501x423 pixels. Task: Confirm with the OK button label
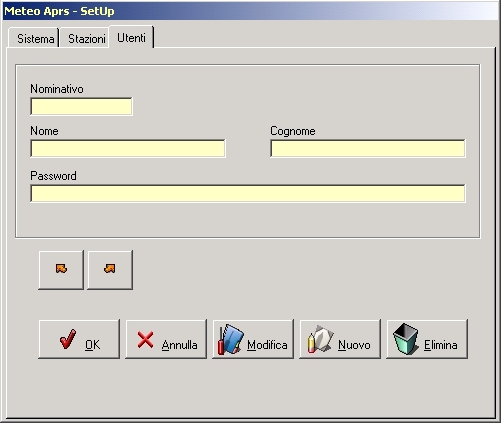92,345
